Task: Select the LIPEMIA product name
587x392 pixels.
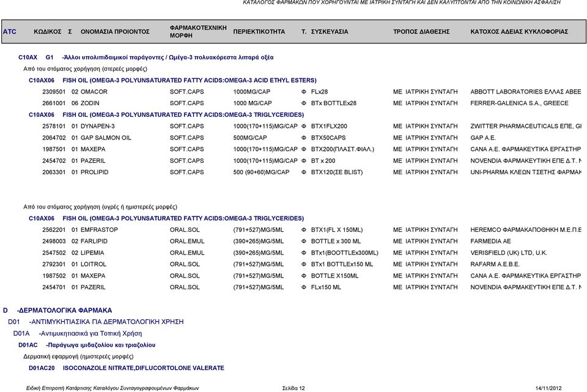Action: 92,253
